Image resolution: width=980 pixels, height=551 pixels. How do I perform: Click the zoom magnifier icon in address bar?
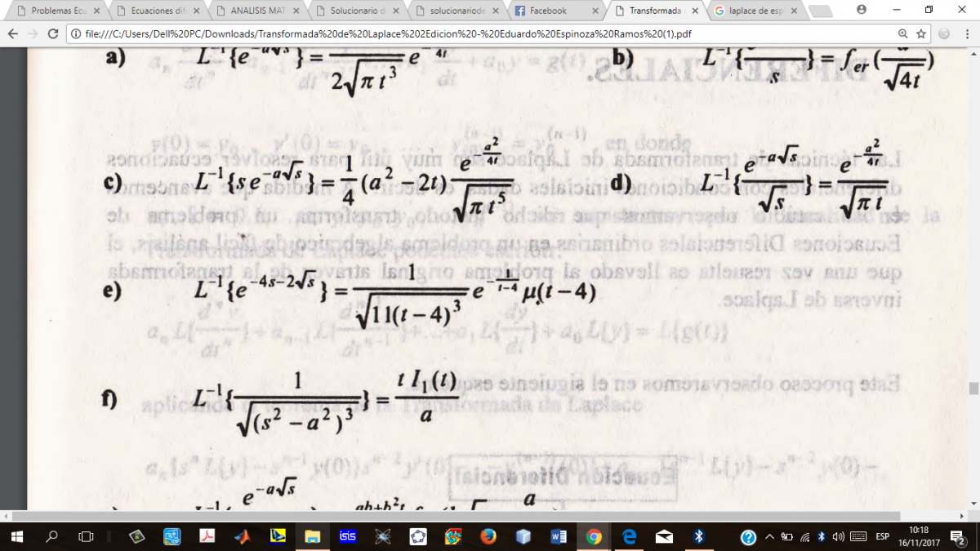coord(902,33)
